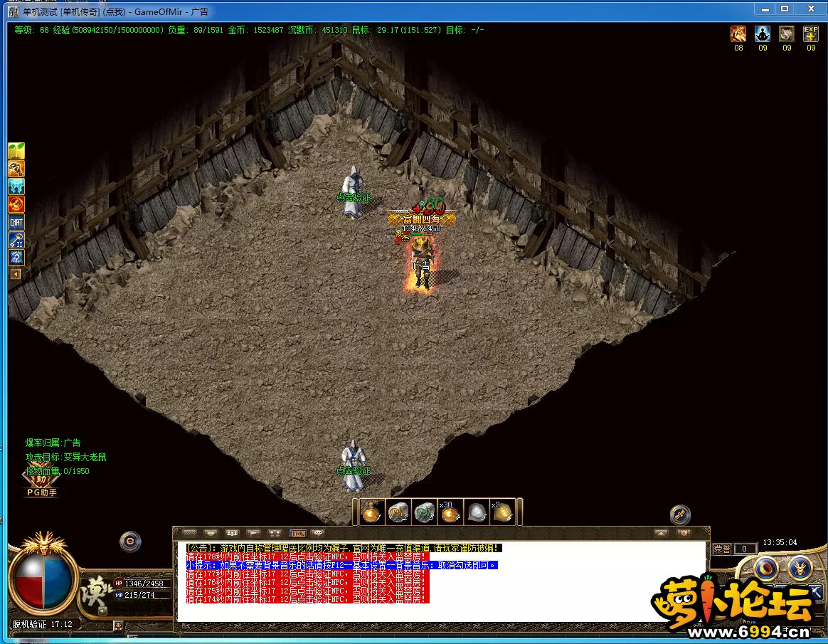Click the EXP plus buff icon

pyautogui.click(x=811, y=34)
